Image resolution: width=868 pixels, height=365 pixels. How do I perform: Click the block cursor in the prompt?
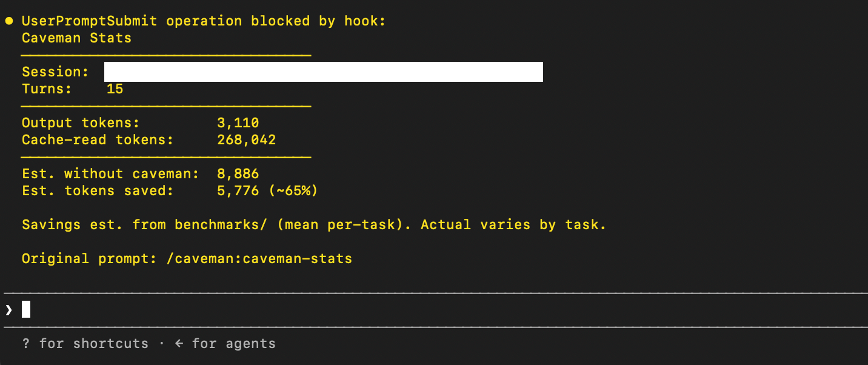pos(26,309)
